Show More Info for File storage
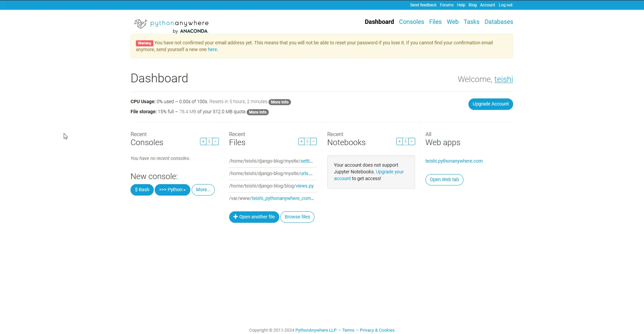The width and height of the screenshot is (644, 334). 257,112
